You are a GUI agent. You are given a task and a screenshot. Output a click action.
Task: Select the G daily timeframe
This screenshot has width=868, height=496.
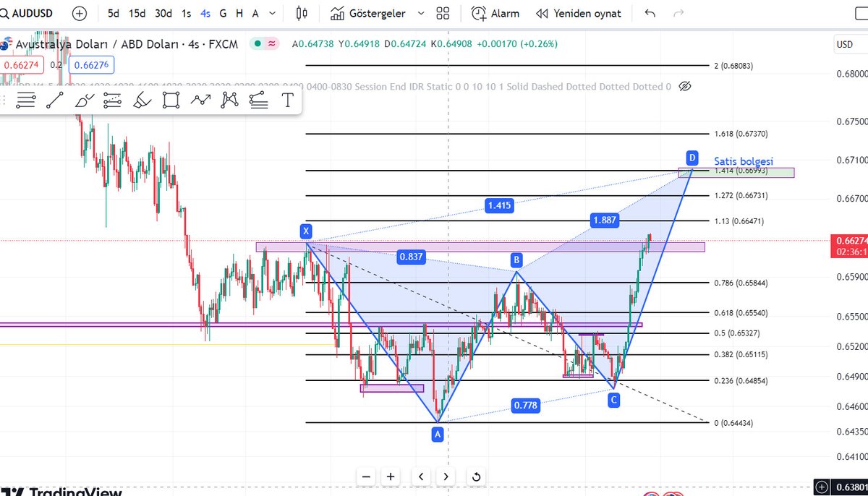point(223,13)
